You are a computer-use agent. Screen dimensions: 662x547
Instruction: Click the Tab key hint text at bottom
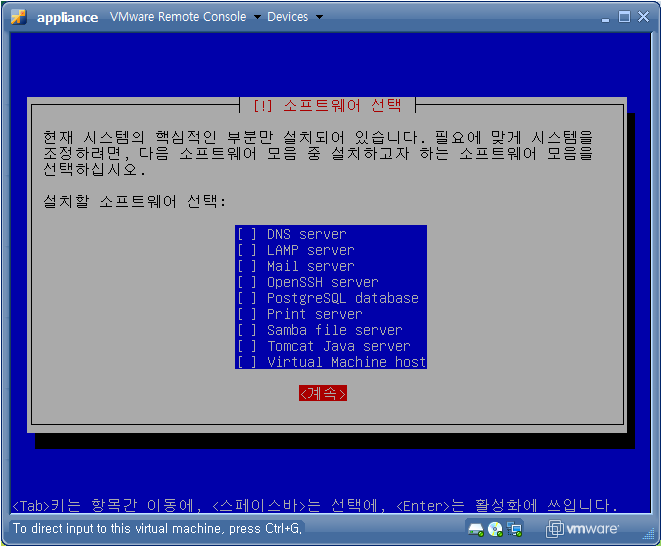click(x=315, y=505)
